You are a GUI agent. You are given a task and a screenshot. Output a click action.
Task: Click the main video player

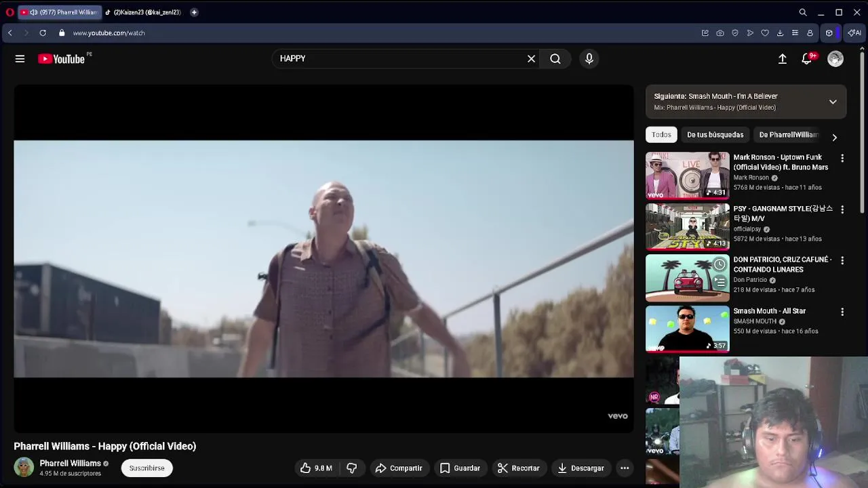[x=323, y=259]
